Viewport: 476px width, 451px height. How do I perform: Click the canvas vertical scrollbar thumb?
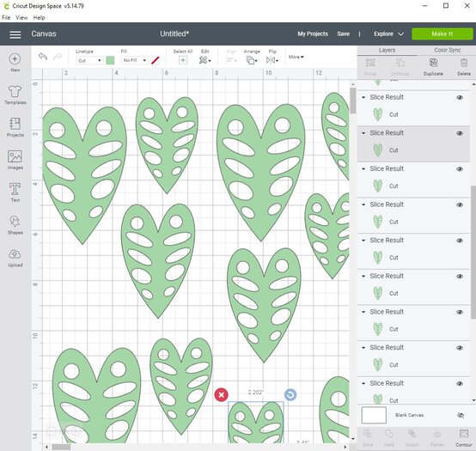click(353, 101)
